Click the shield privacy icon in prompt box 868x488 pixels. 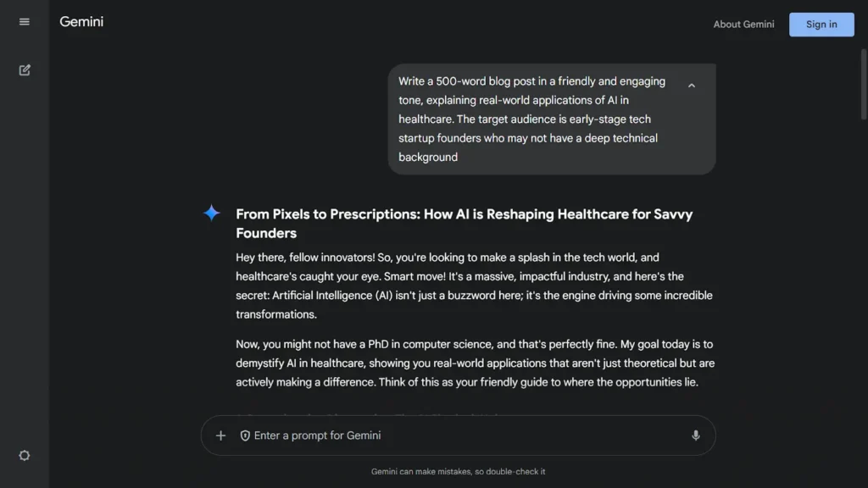[245, 435]
